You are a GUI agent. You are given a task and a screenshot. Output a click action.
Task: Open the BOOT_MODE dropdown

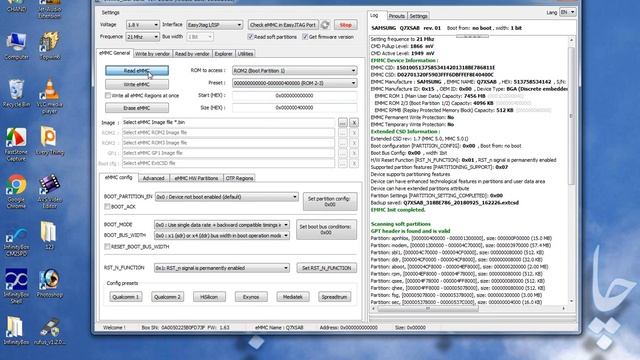point(222,224)
